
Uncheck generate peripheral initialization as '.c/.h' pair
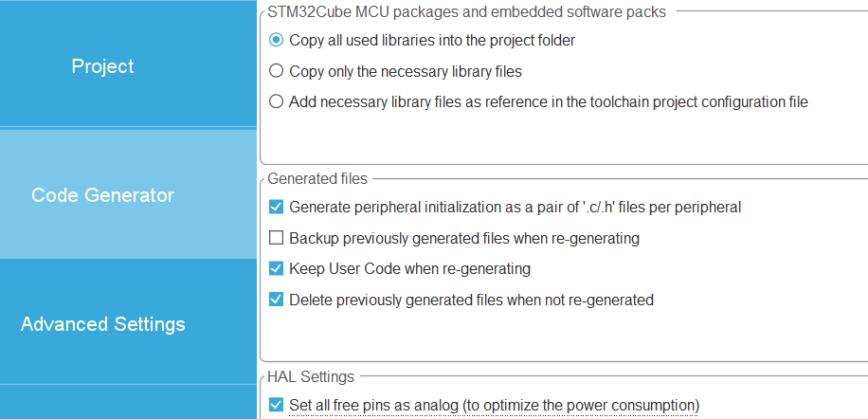(x=277, y=207)
